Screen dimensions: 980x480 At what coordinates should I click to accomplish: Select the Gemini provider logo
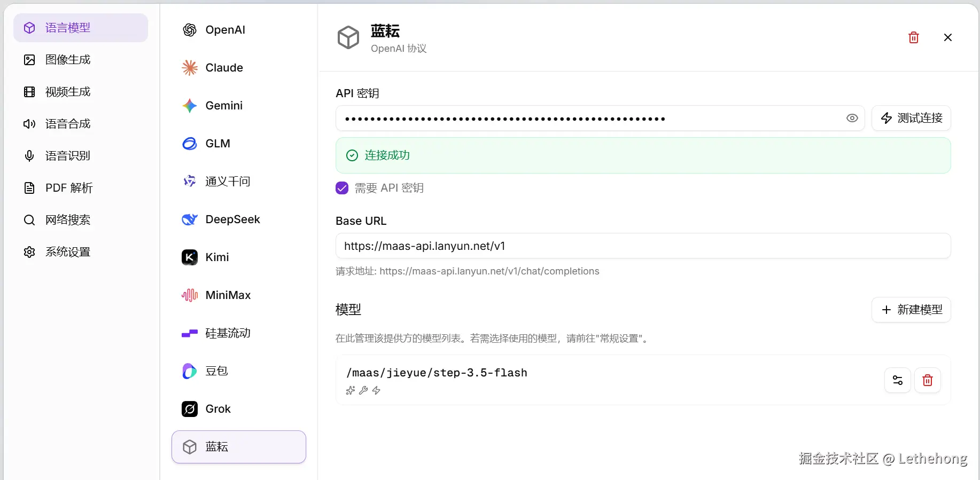(190, 106)
